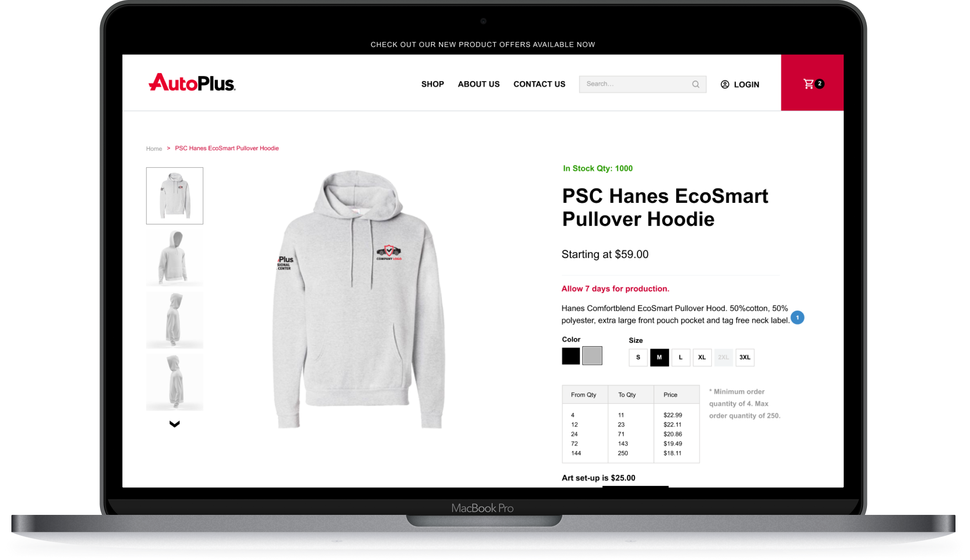Image resolution: width=970 pixels, height=560 pixels.
Task: Click the blue notification badge near description
Action: point(797,317)
